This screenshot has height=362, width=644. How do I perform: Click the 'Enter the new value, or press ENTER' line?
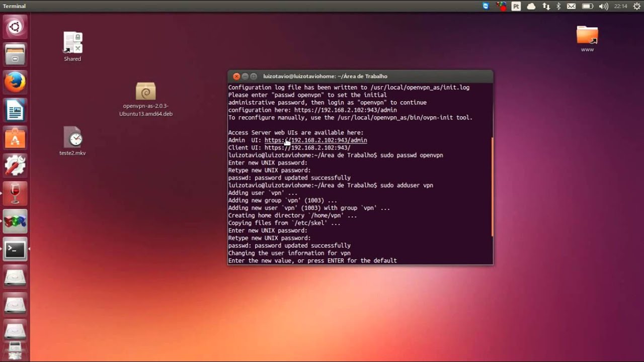coord(312,261)
